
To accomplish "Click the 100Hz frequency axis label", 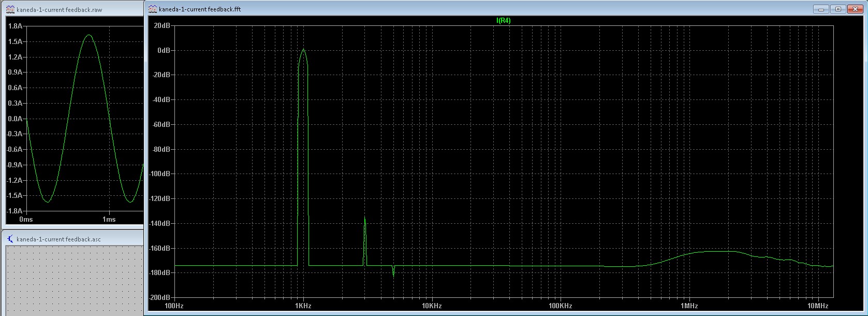I will [173, 306].
